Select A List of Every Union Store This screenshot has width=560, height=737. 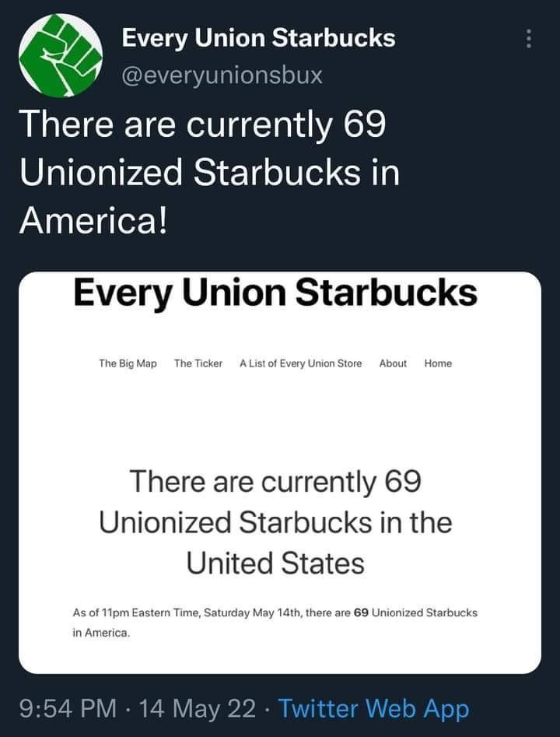[x=299, y=363]
